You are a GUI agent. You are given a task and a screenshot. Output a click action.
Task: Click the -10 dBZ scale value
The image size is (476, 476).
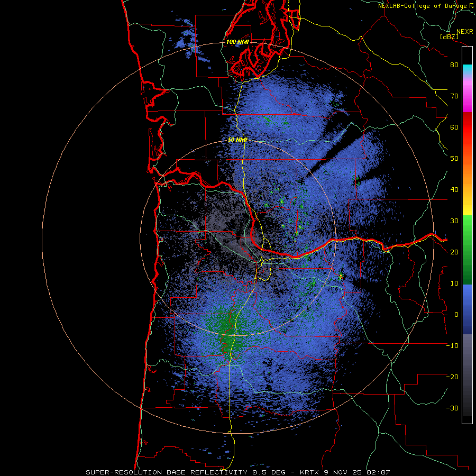(x=452, y=346)
